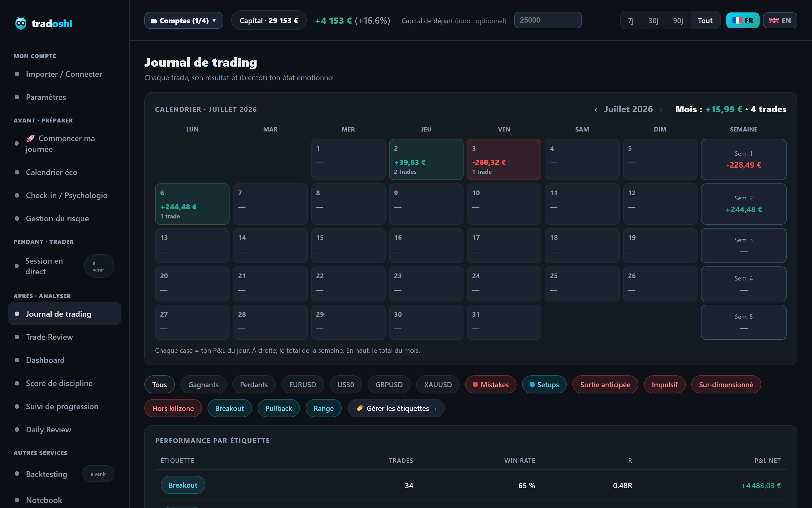Go to next month with right chevron

coord(661,110)
